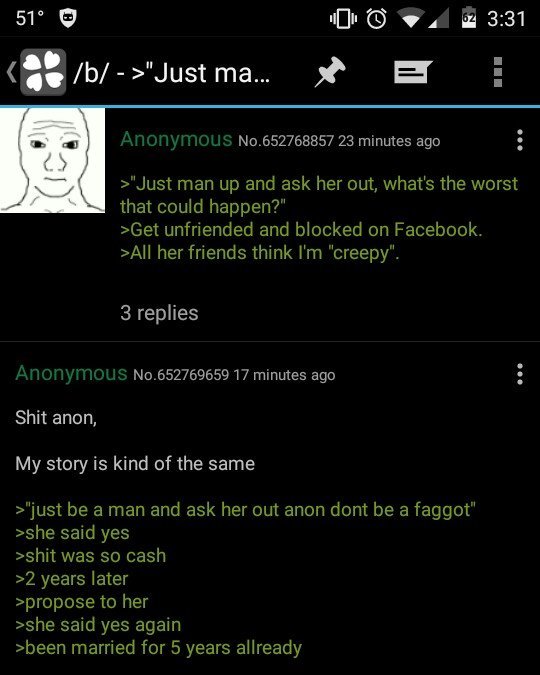Go back using the chevron beside logo

12,72
